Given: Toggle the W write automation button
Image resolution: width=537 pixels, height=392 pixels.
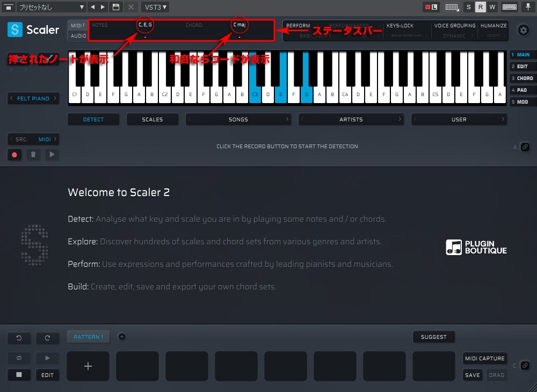Looking at the screenshot, I should tap(492, 7).
